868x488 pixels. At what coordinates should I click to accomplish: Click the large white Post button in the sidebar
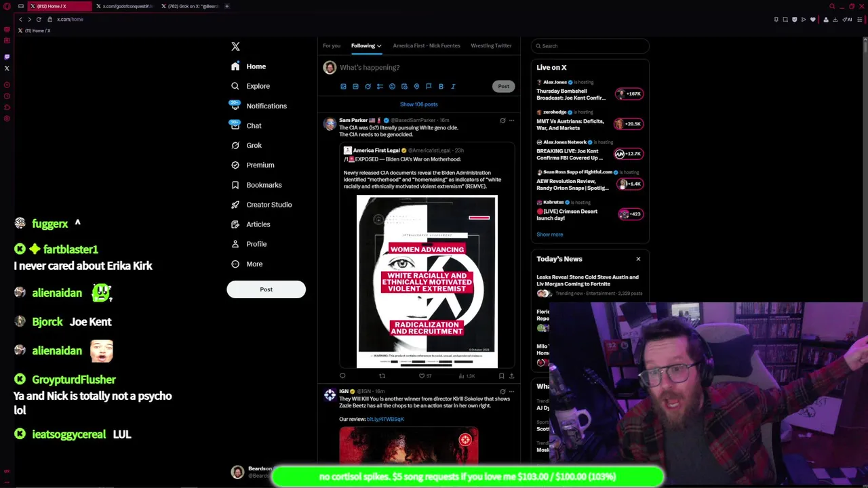point(266,289)
